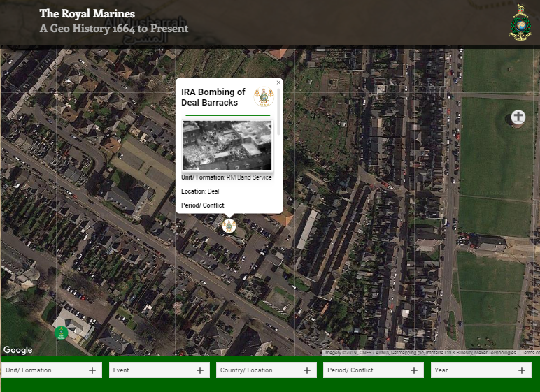Expand the Country/ Location filter
The image size is (540, 392).
click(267, 370)
